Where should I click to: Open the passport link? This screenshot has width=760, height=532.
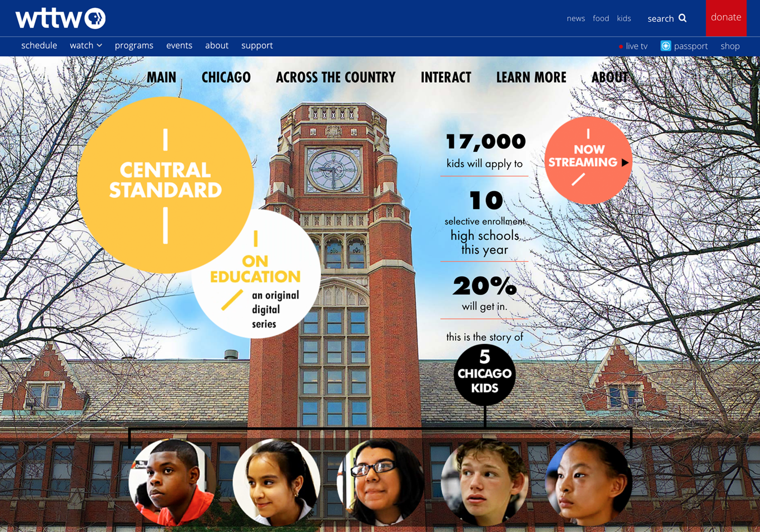(x=691, y=46)
